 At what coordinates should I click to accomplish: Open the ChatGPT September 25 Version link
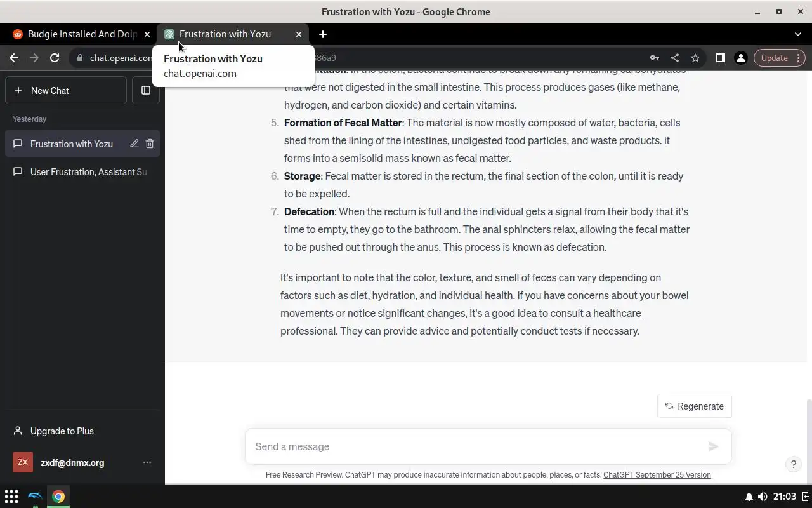[657, 475]
